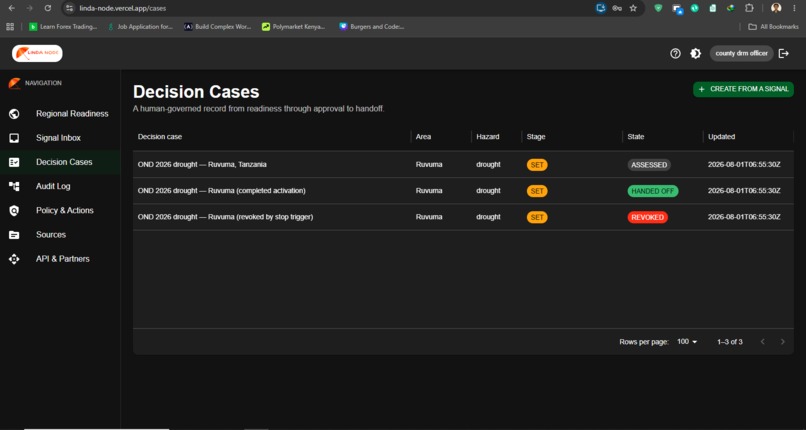Viewport: 806px width, 430px height.
Task: Open browser extensions puzzle icon
Action: coord(749,8)
